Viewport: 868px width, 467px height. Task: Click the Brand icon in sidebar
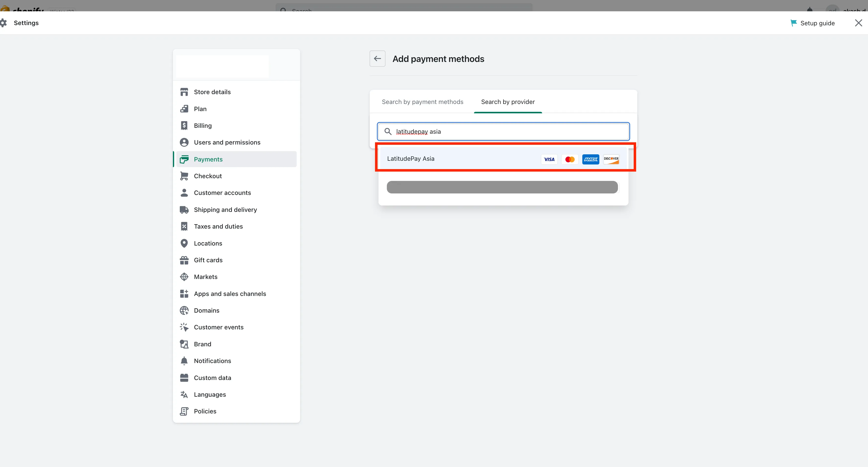point(184,344)
